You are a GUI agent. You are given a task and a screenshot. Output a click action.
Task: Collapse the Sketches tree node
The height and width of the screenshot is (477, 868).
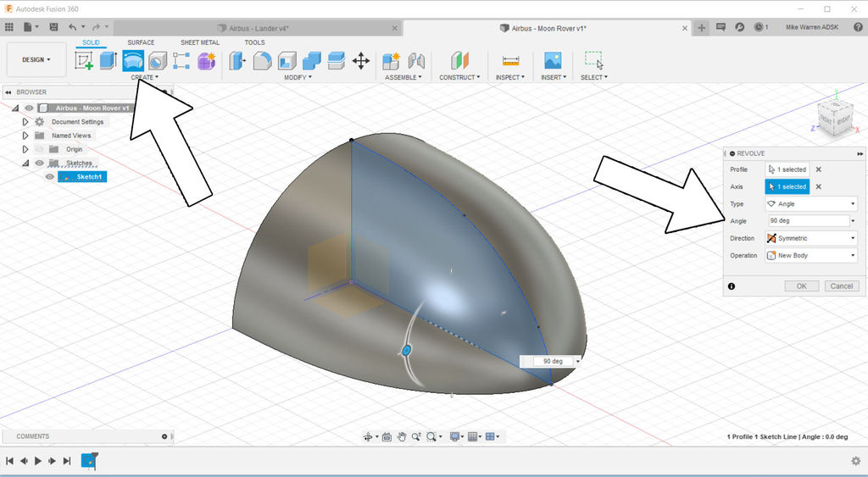click(25, 163)
